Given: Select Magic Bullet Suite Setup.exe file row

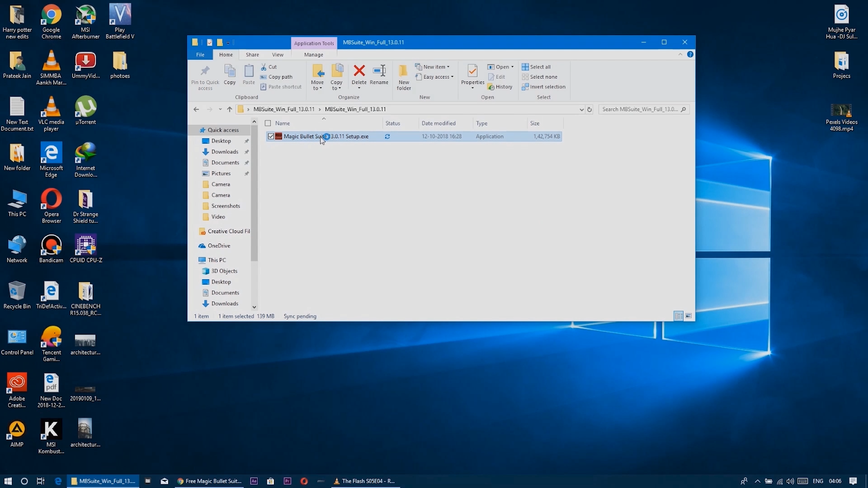Looking at the screenshot, I should coord(414,137).
